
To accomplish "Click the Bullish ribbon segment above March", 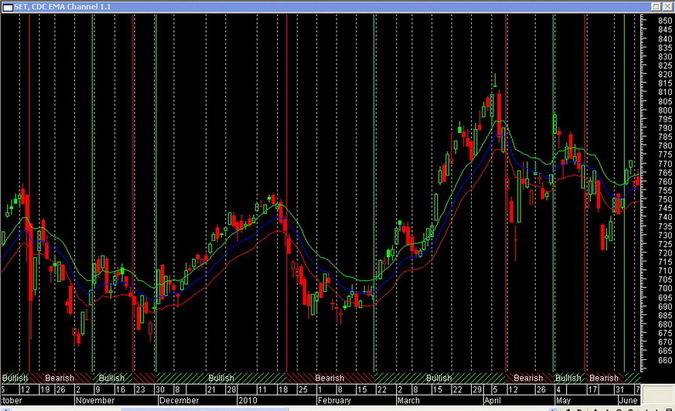I will coord(438,378).
